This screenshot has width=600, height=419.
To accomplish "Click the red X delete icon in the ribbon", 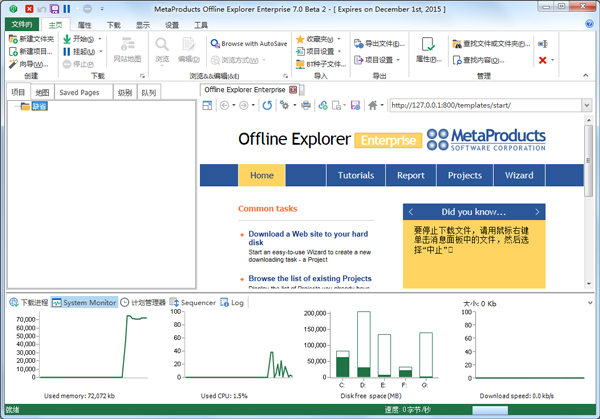I will (542, 60).
